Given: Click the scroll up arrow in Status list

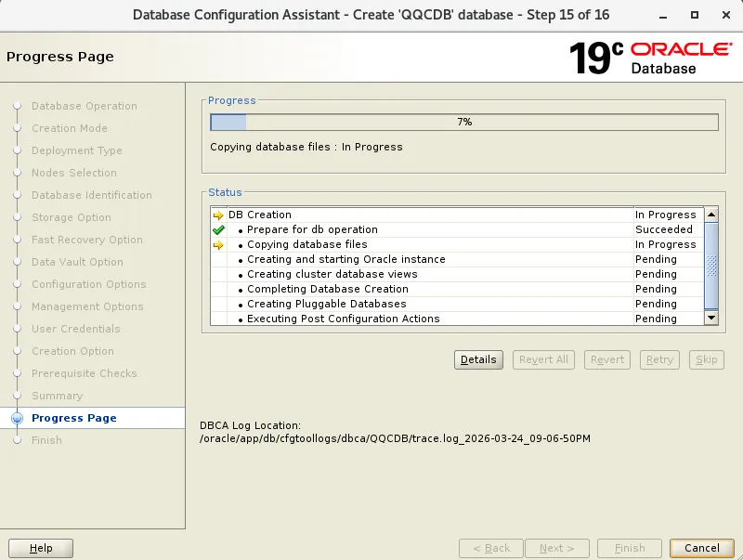Looking at the screenshot, I should pyautogui.click(x=711, y=215).
